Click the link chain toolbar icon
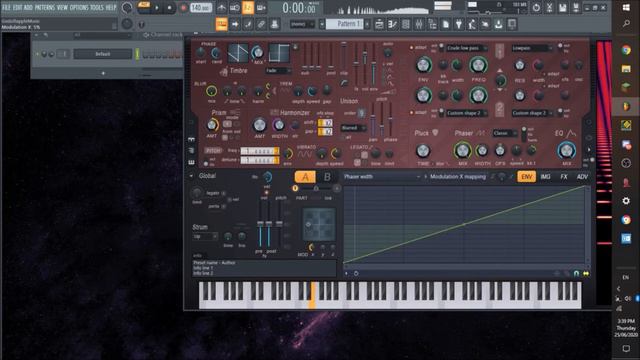This screenshot has height=360, width=640. (261, 24)
